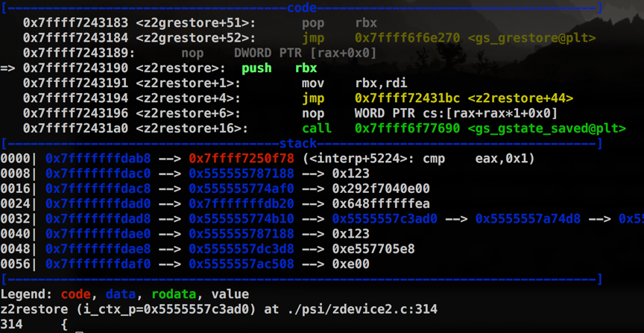Click chained pointer 0x5555557c3ad0 in stack

click(x=385, y=219)
